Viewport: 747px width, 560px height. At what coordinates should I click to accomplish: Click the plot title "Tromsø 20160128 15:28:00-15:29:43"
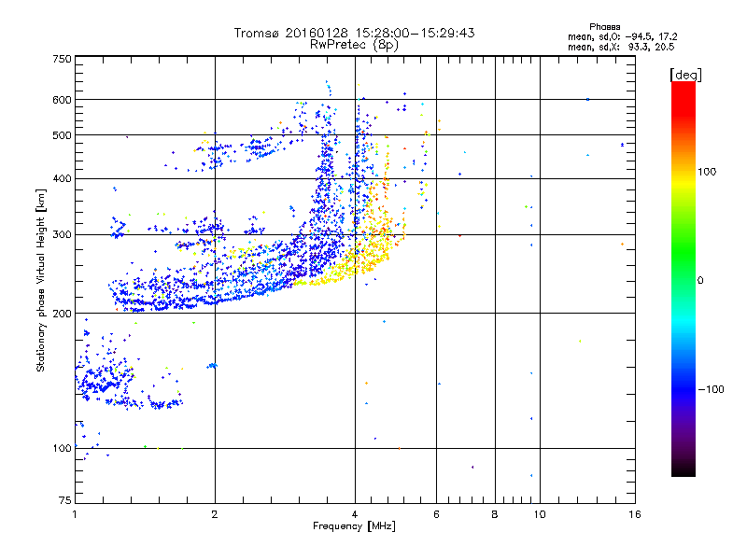click(x=354, y=33)
